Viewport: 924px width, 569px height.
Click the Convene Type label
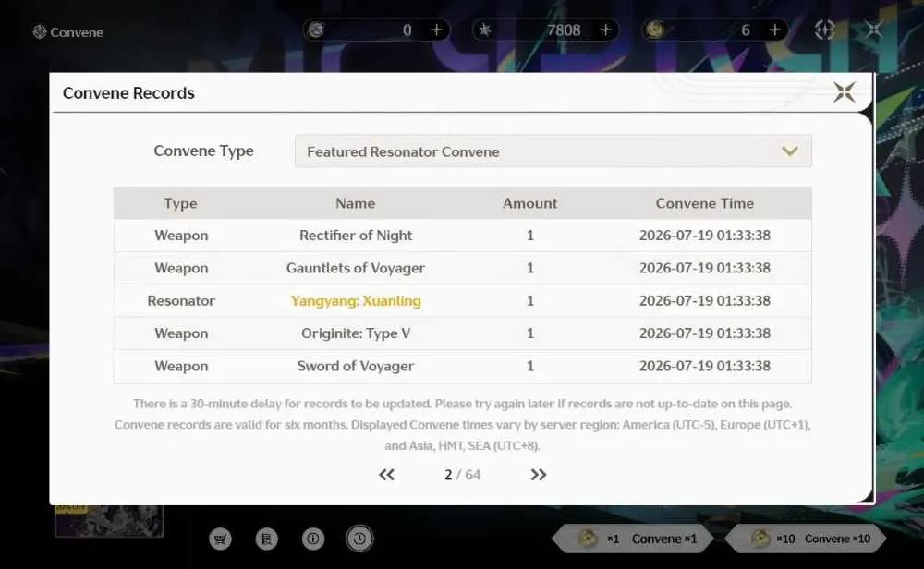204,151
